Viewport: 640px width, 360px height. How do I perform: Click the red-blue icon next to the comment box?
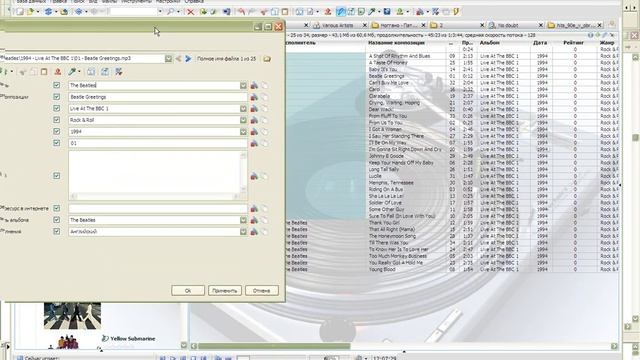coord(254,176)
